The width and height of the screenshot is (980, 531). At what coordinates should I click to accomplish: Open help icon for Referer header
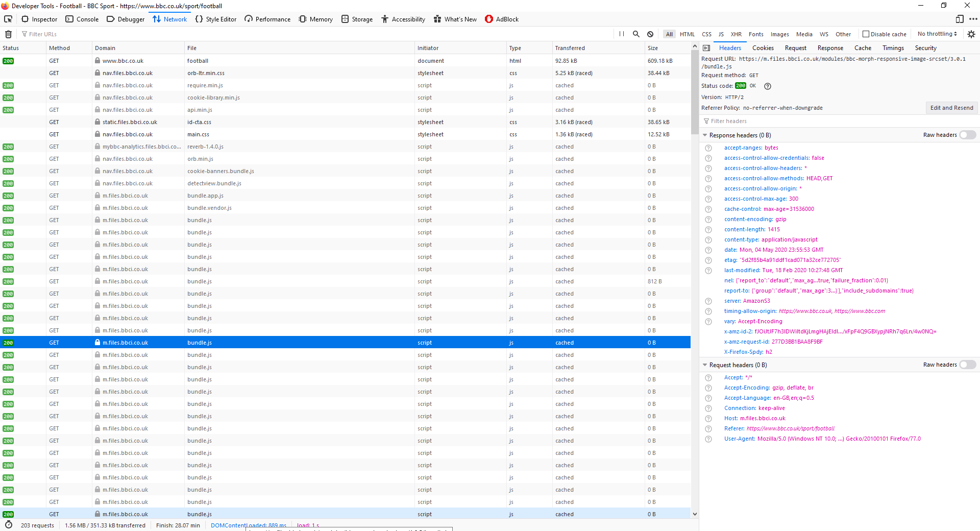coord(708,429)
